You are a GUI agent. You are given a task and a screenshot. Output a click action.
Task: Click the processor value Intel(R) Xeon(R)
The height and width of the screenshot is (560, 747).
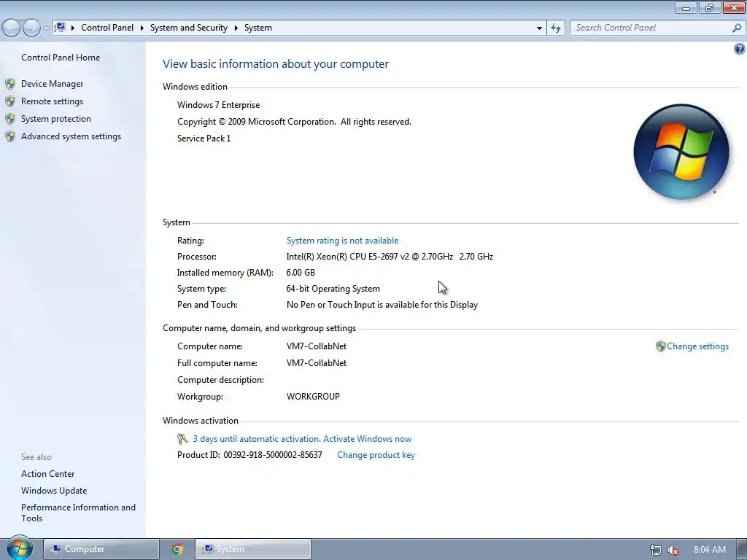(x=390, y=256)
